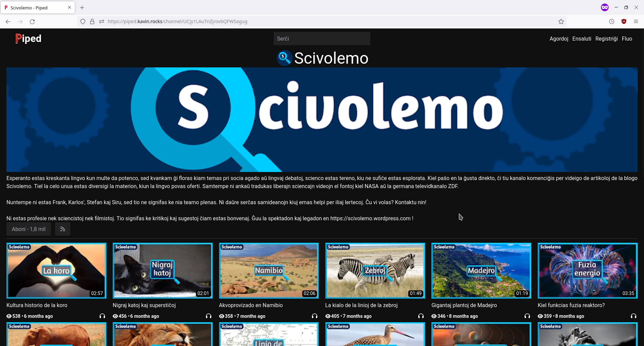644x346 pixels.
Task: Open the Firefox hamburger application menu
Action: (636, 21)
